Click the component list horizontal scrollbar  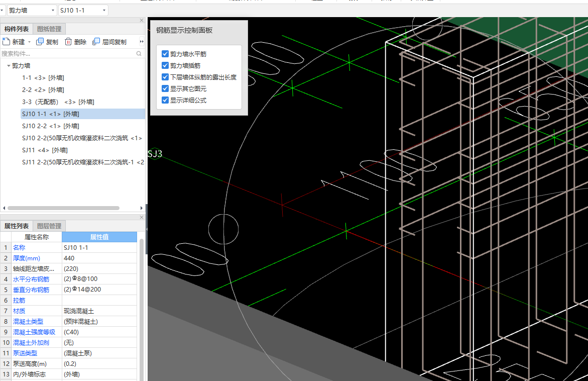coord(63,208)
